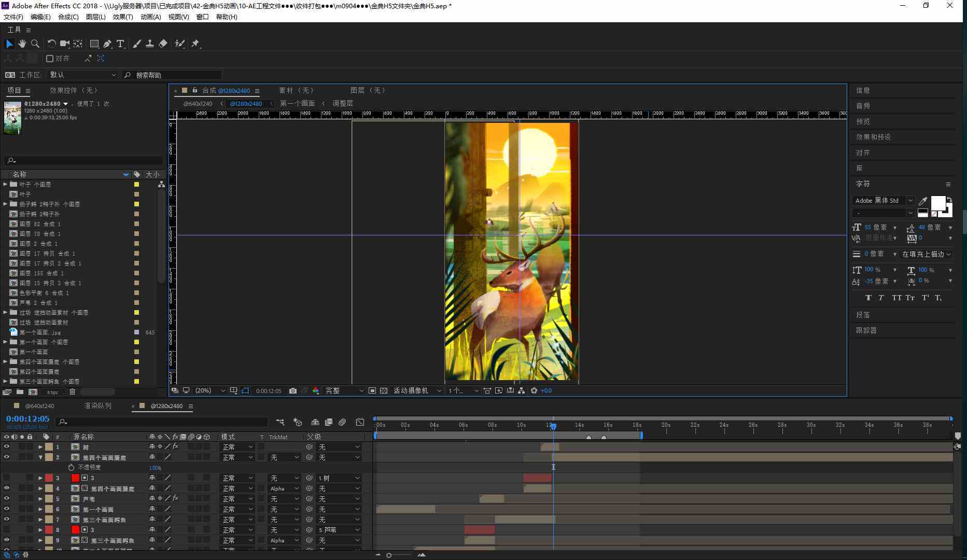This screenshot has height=560, width=967.
Task: Toggle region of interest in viewer
Action: tap(372, 391)
